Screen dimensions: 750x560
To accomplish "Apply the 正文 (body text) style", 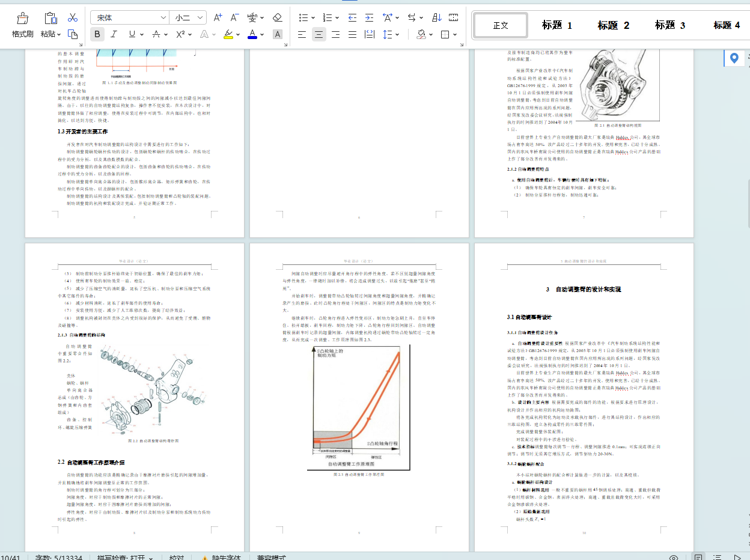I will 501,25.
